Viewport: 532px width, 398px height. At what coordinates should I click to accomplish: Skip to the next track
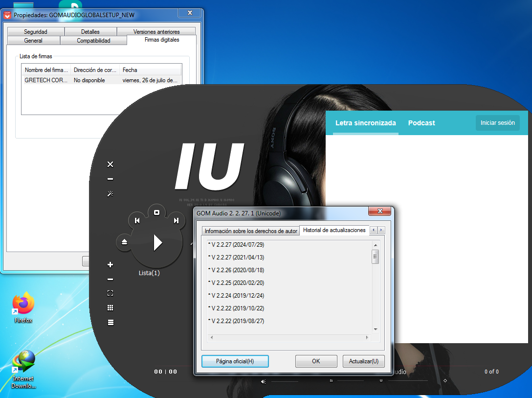pos(176,221)
